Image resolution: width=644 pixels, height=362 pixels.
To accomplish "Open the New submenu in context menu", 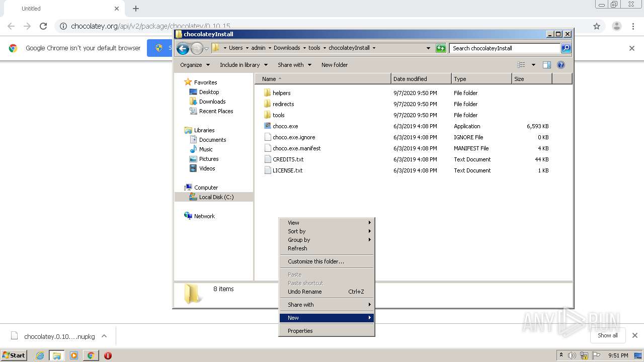I will coord(327,318).
